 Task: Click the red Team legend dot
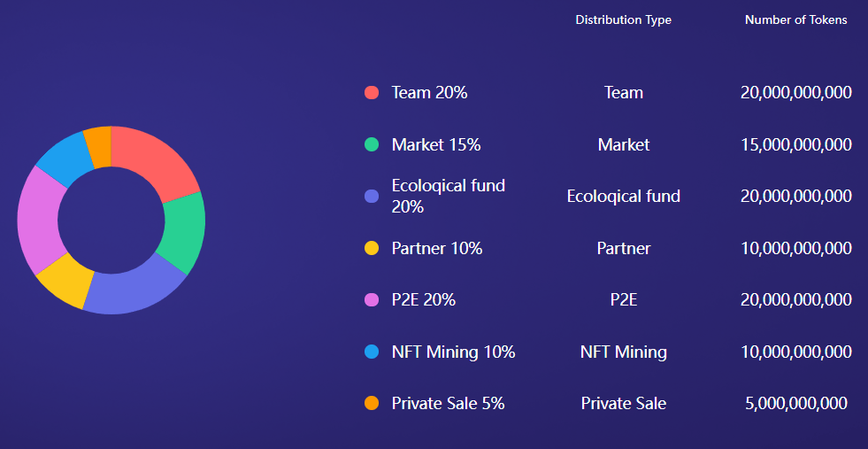point(372,92)
